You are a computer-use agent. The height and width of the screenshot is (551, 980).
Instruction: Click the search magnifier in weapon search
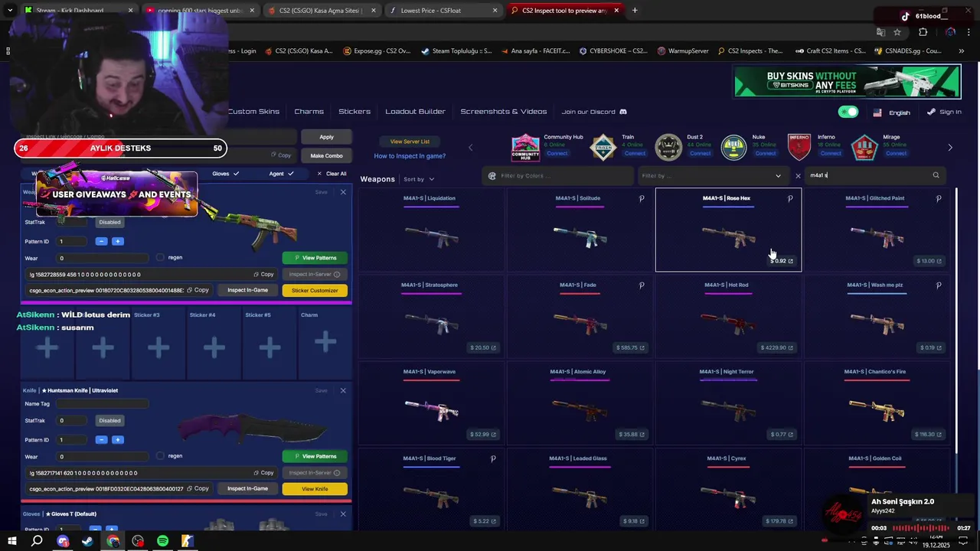(936, 175)
